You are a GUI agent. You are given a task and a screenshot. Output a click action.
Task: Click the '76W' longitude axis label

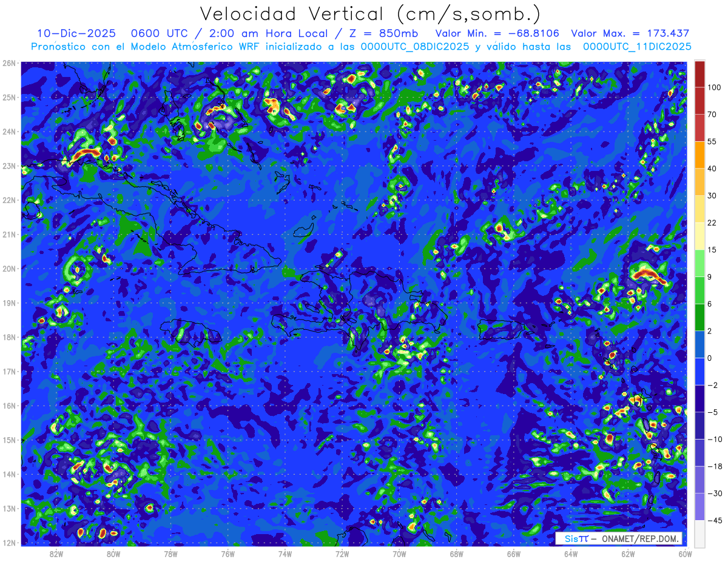tap(227, 554)
